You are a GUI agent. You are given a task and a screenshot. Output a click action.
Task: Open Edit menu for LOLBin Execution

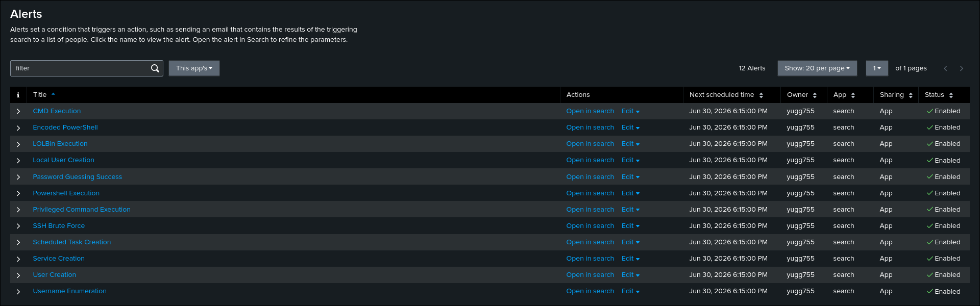[x=630, y=144]
